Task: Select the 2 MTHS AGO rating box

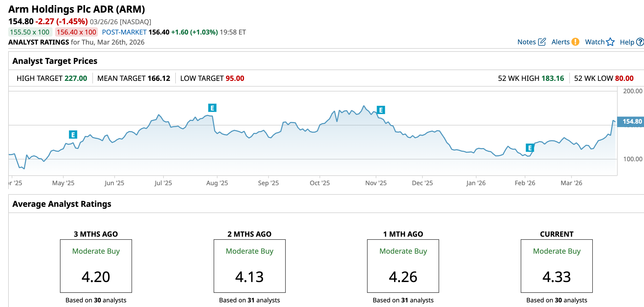Action: click(x=249, y=266)
